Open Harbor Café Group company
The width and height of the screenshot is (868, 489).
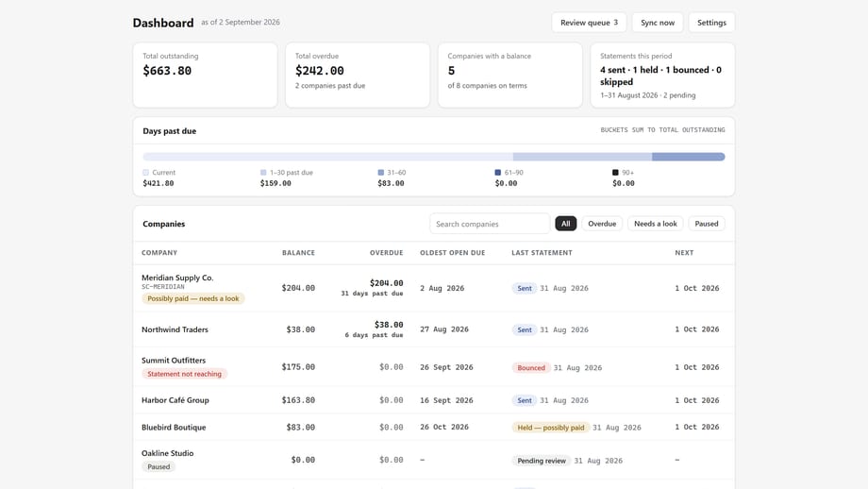point(175,400)
